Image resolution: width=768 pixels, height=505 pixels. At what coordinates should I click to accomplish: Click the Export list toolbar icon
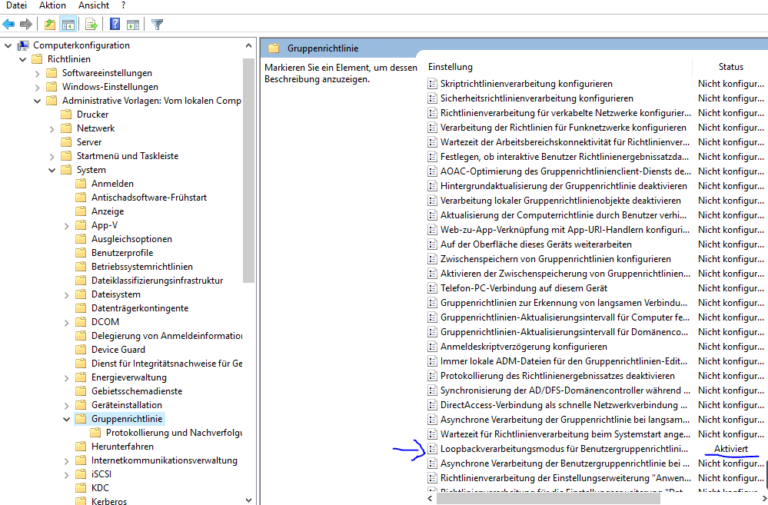coord(91,24)
